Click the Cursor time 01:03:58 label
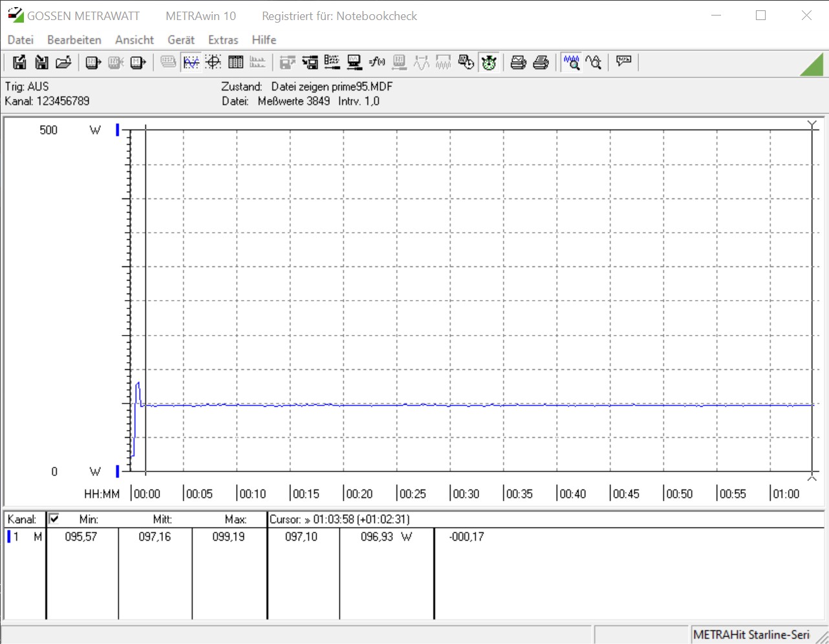Screen dimensions: 829x644 [x=339, y=519]
